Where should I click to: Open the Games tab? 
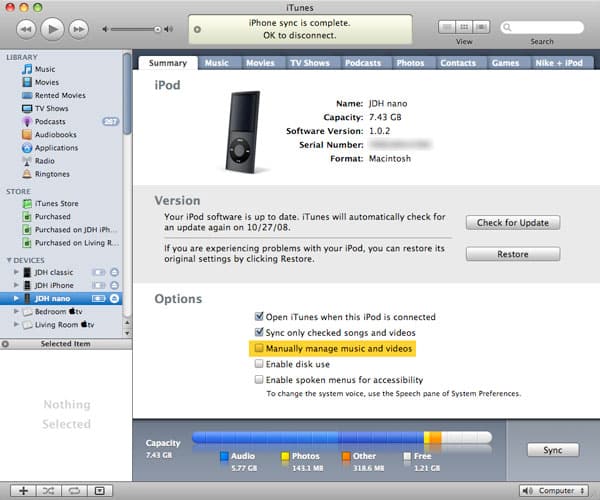(505, 63)
